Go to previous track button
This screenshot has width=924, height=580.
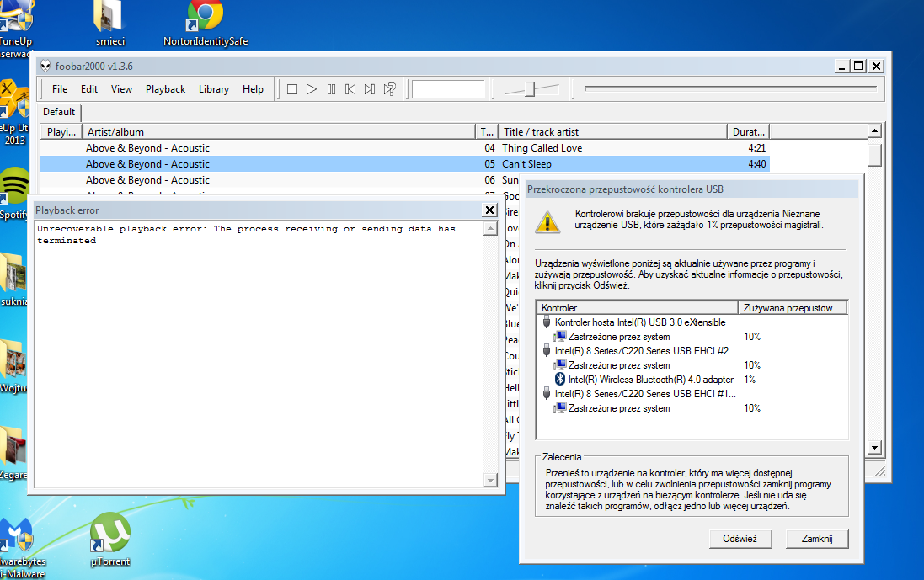coord(350,89)
